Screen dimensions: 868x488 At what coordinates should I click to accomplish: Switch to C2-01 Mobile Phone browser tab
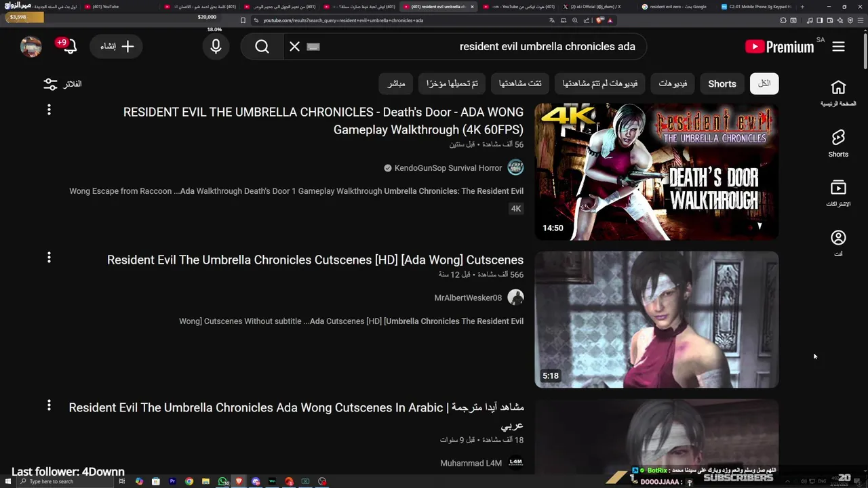756,7
